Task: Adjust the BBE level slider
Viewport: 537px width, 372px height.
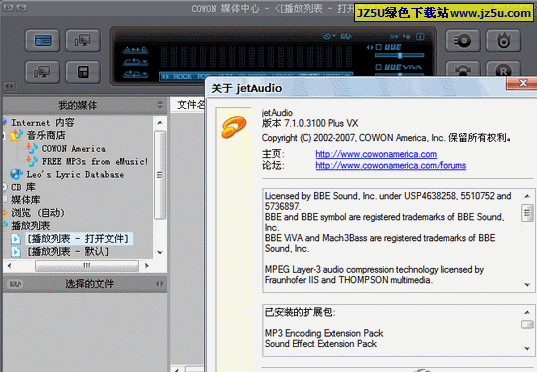Action: [399, 55]
